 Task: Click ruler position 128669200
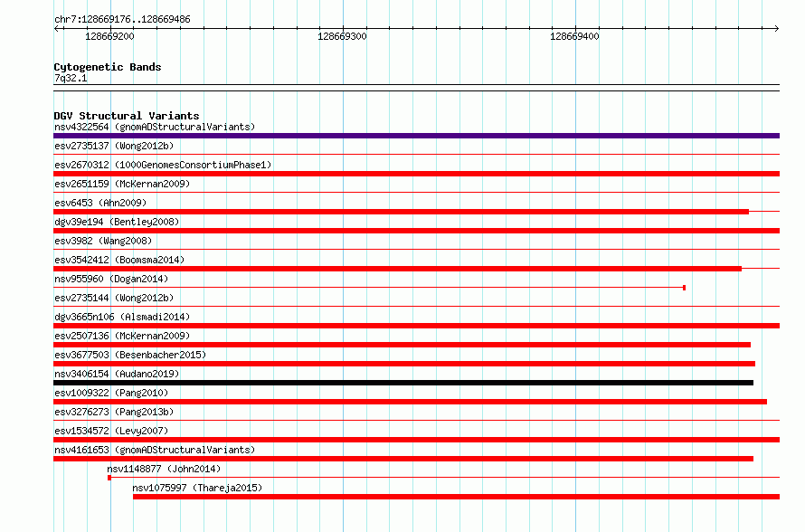[109, 36]
